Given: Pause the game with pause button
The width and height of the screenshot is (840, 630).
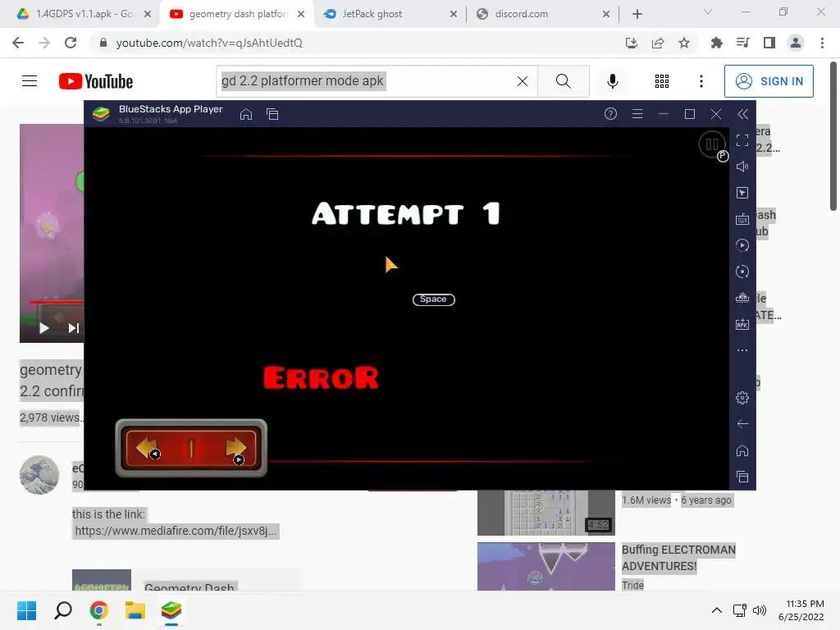Looking at the screenshot, I should 712,144.
